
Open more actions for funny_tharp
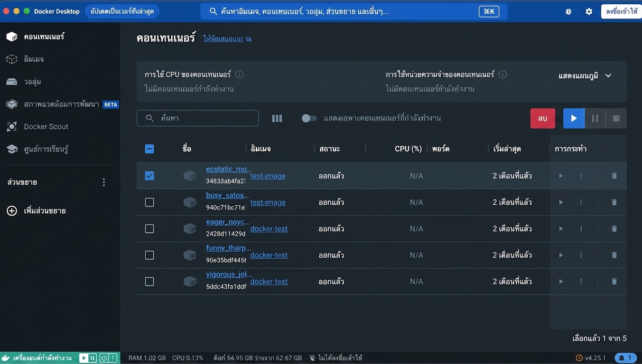(581, 255)
